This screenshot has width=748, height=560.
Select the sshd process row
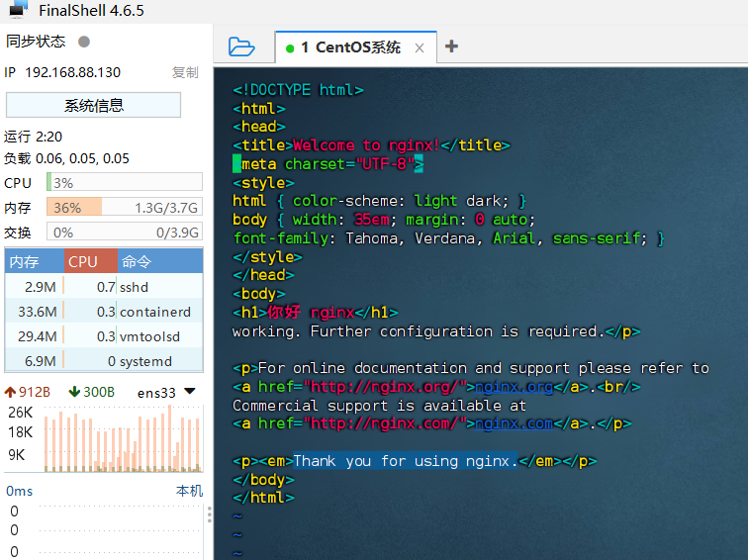pos(104,287)
